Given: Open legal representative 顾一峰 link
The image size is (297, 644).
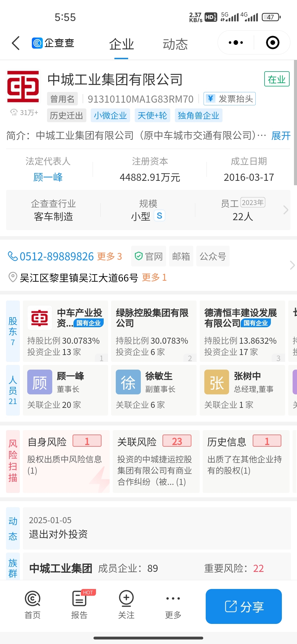Looking at the screenshot, I should (x=48, y=177).
